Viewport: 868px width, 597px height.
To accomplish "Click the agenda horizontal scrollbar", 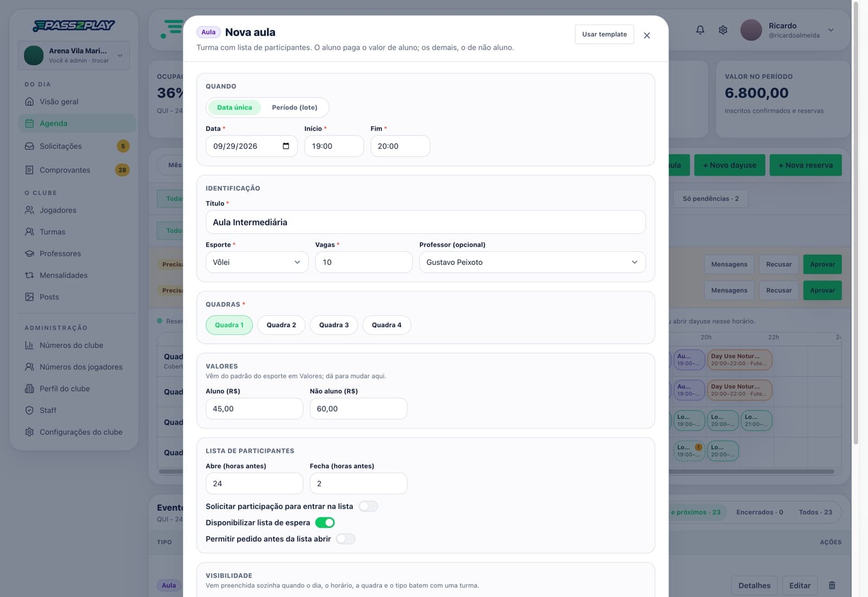I will tap(496, 472).
